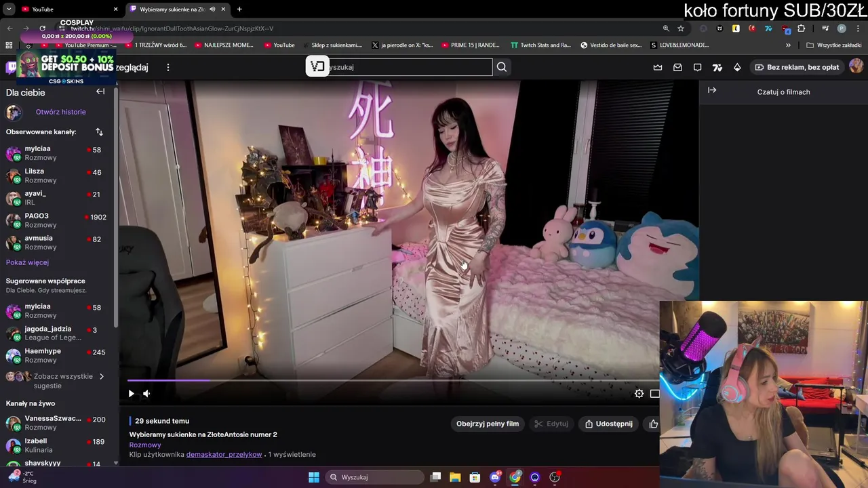Open Discord from the taskbar
Viewport: 868px width, 488px height.
point(496,477)
